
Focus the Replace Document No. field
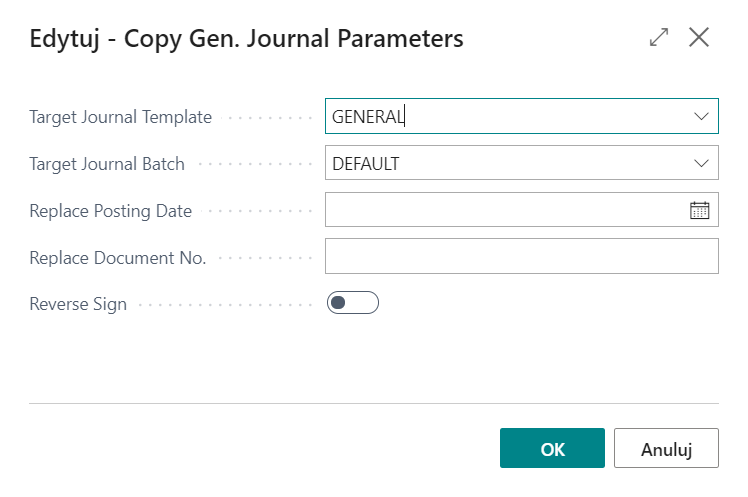521,256
